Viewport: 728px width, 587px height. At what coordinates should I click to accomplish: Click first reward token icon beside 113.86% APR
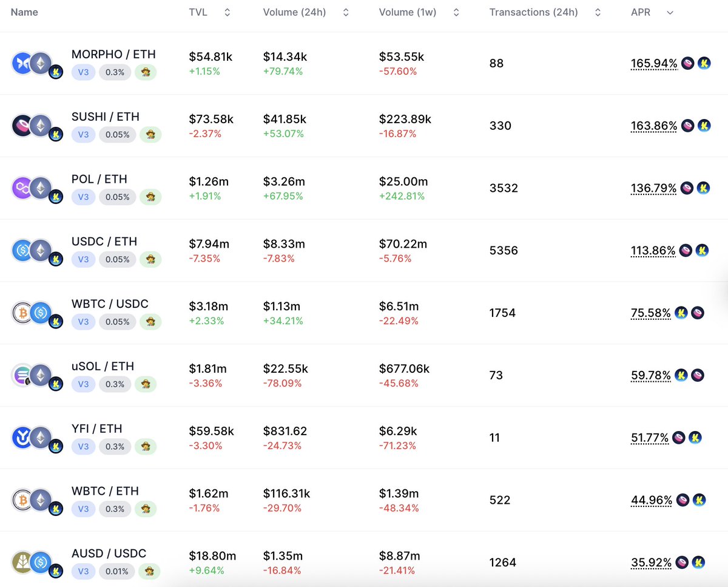[x=686, y=250]
